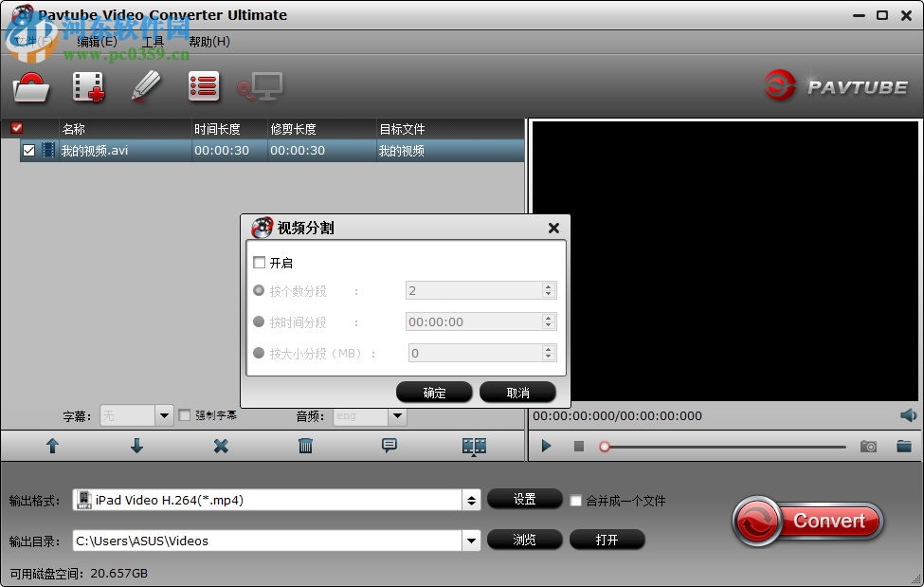Click the add video toolbar icon
924x587 pixels.
pyautogui.click(x=89, y=86)
